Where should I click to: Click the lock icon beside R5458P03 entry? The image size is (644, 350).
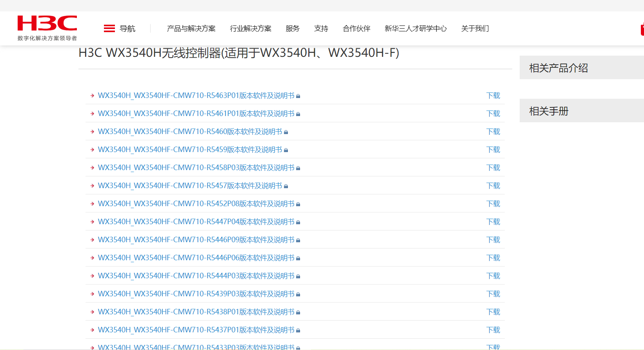point(298,168)
